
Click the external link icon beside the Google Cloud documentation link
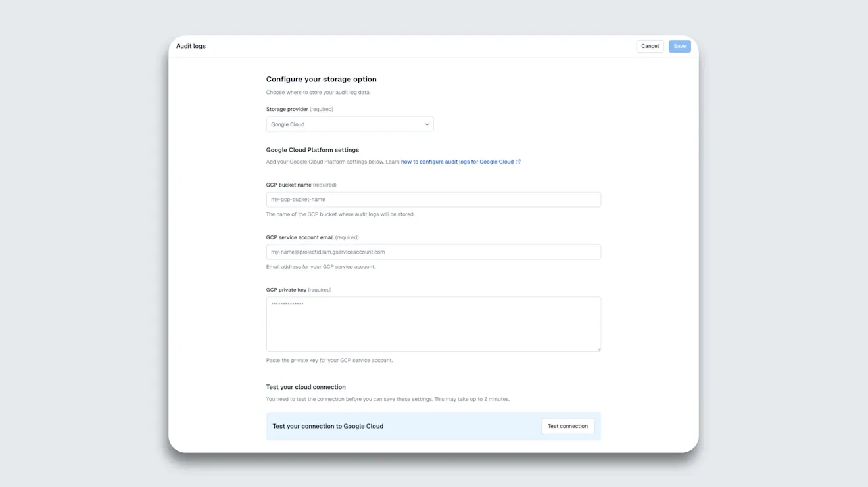[x=518, y=161]
